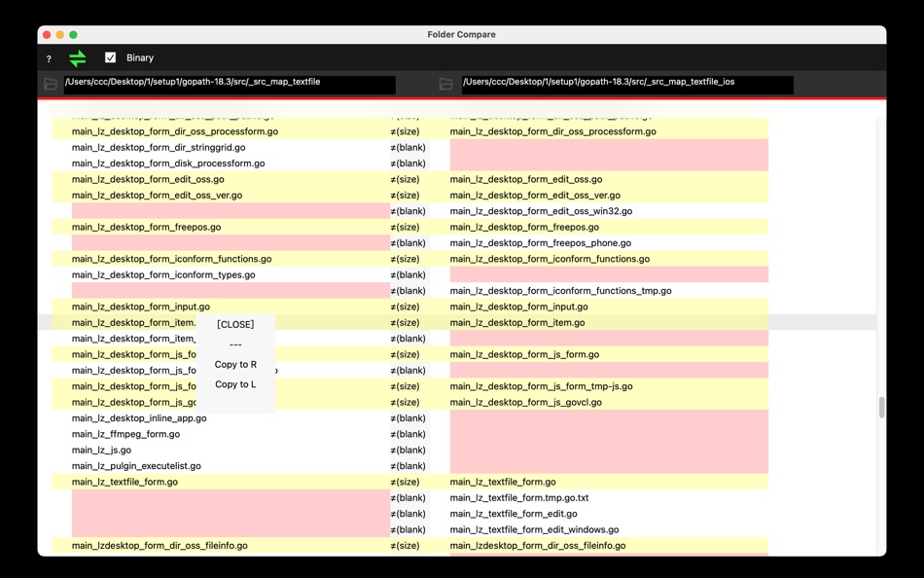This screenshot has height=578, width=924.
Task: Select main_lz_desktop_form_dir_stringgrid.go row
Action: coord(159,148)
